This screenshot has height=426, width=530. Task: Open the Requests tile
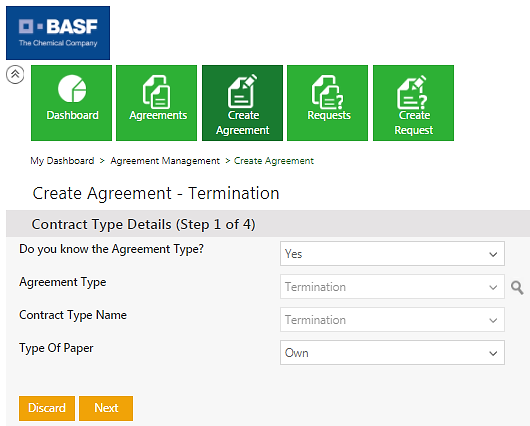pos(328,103)
